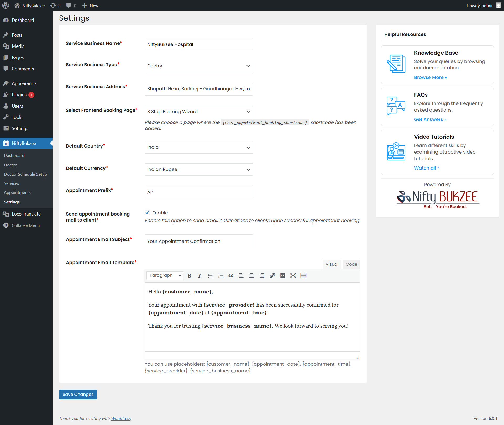Open the Paragraph format dropdown
This screenshot has height=425, width=504.
point(165,275)
